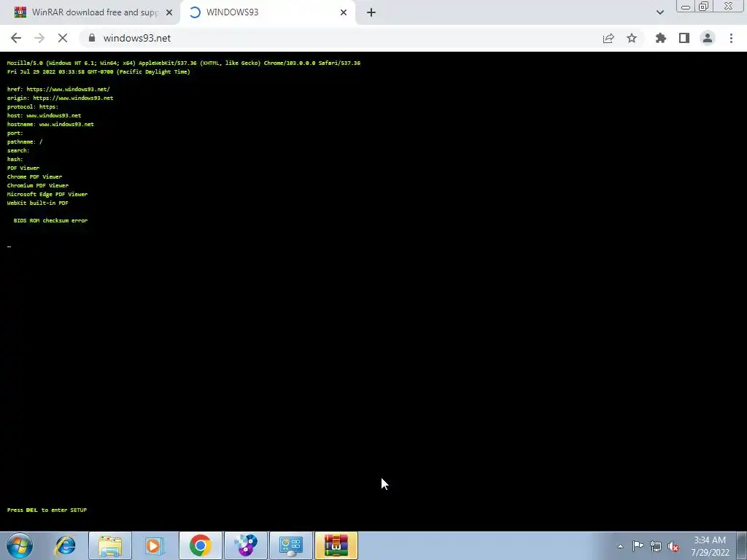Launch Internet Explorer from the taskbar
The height and width of the screenshot is (560, 747).
(x=65, y=545)
